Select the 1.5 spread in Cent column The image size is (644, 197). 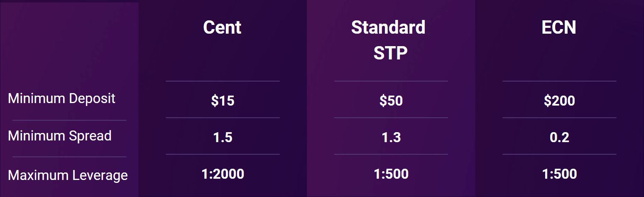point(223,138)
